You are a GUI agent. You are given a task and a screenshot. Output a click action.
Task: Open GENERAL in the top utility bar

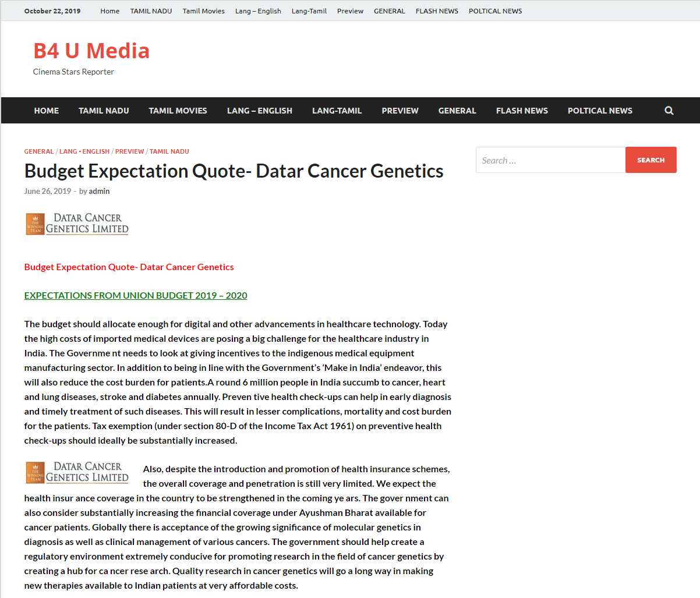pyautogui.click(x=389, y=11)
